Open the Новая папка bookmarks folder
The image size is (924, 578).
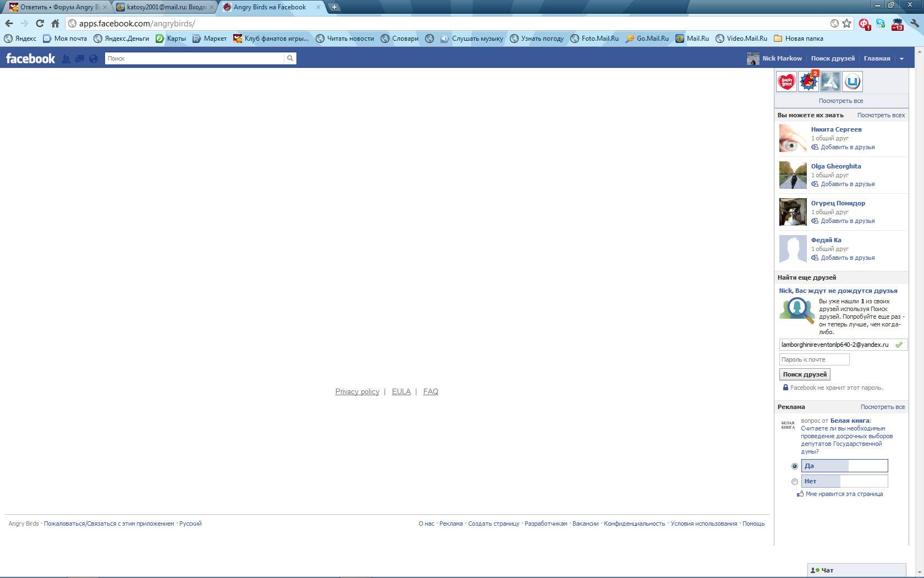click(x=799, y=39)
